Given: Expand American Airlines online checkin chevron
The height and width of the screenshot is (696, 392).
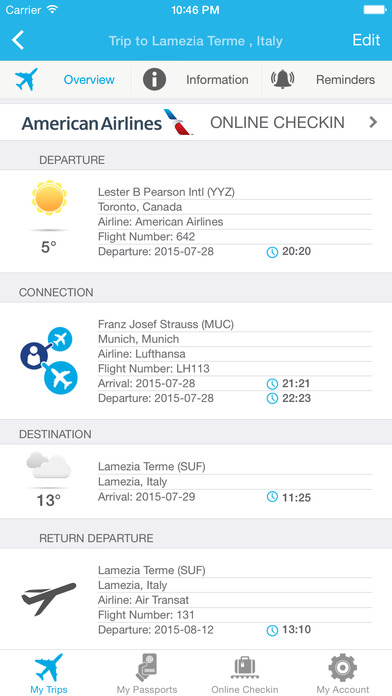Looking at the screenshot, I should click(x=373, y=122).
